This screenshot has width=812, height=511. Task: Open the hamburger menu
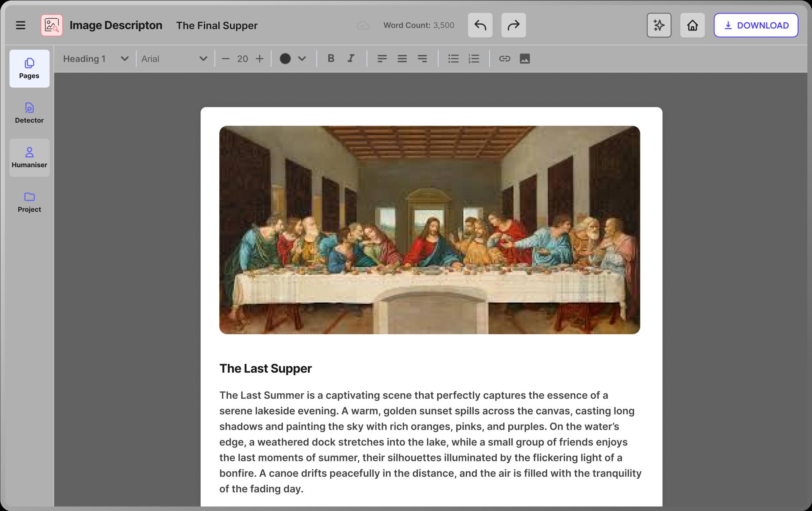21,25
